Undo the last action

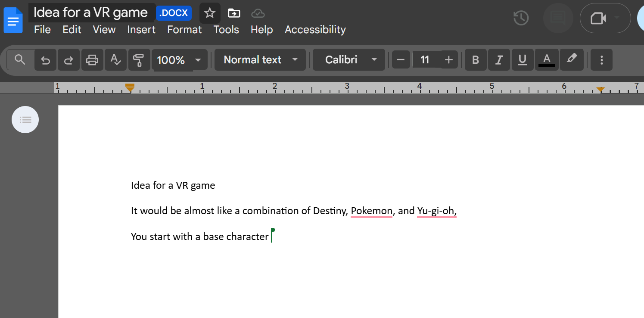(x=46, y=60)
